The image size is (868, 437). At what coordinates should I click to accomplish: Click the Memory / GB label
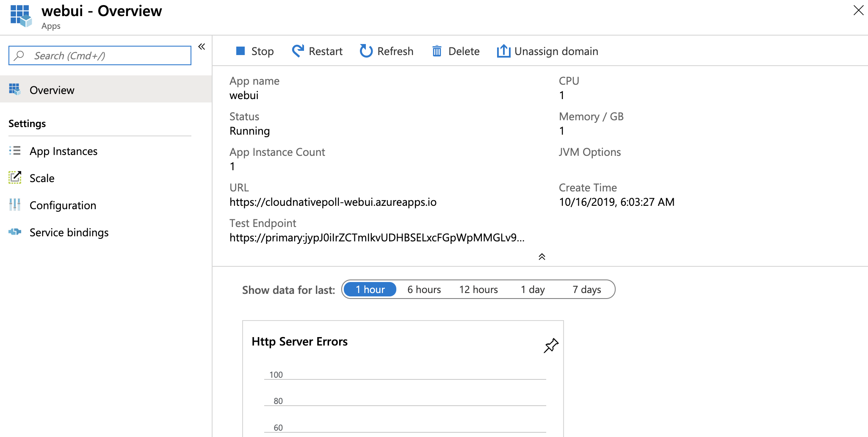[x=591, y=116]
